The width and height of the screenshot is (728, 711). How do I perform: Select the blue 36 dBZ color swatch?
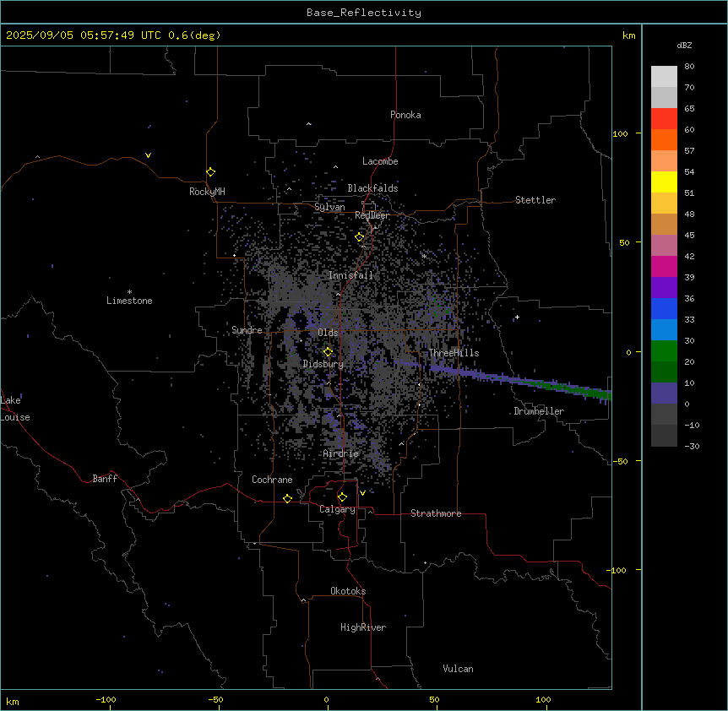pyautogui.click(x=664, y=308)
